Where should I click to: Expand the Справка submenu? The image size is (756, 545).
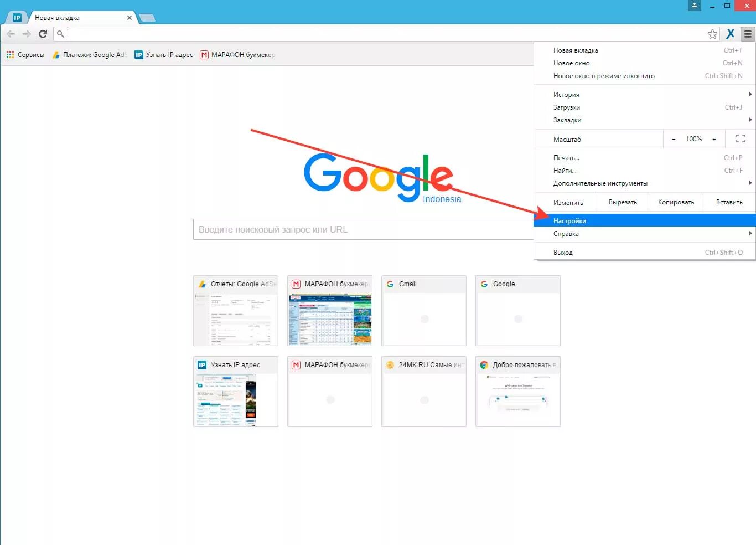[645, 234]
